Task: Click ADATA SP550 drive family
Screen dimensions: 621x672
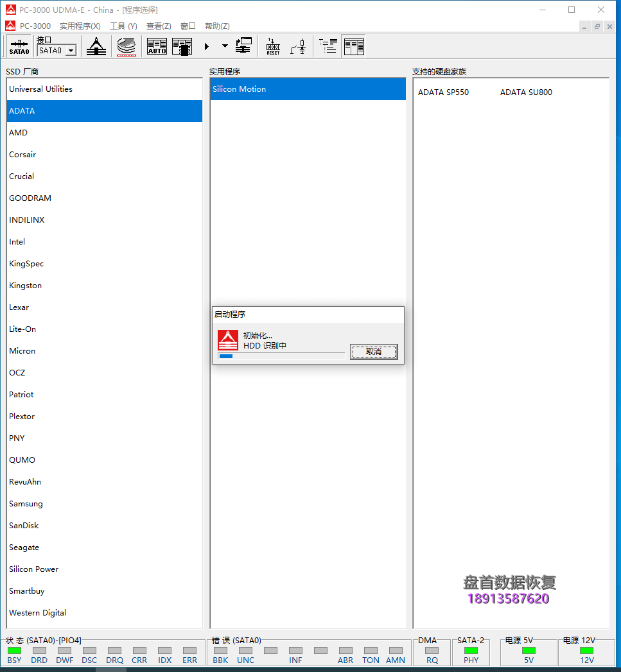Action: (444, 92)
